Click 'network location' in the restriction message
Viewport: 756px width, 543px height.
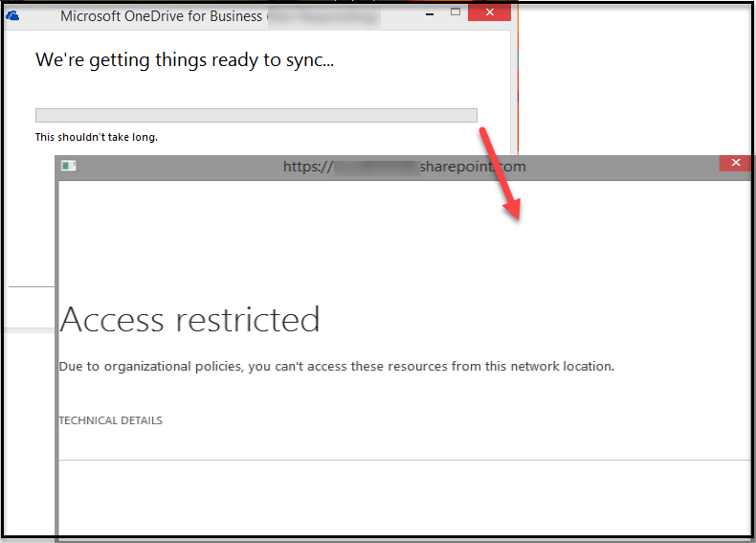coord(563,366)
